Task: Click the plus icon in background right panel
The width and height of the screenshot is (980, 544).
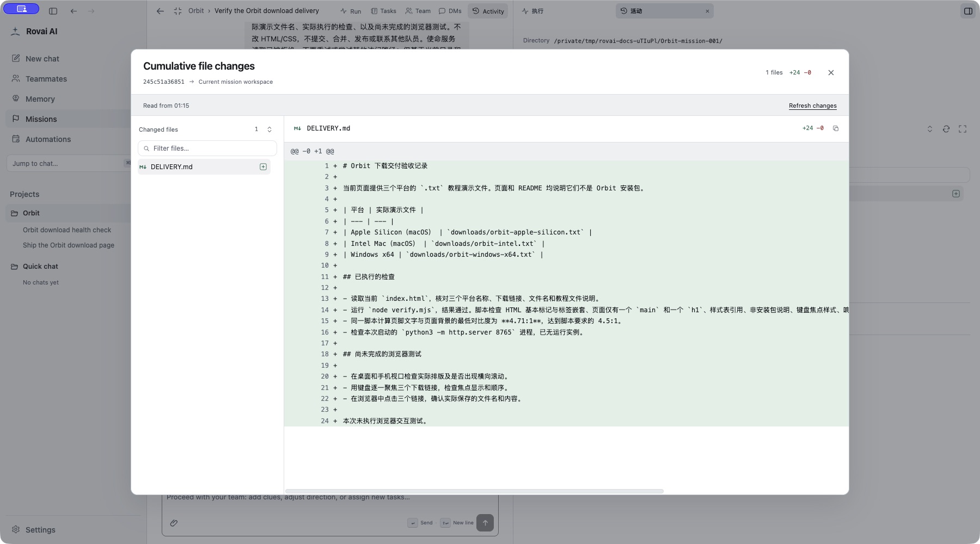Action: [955, 194]
